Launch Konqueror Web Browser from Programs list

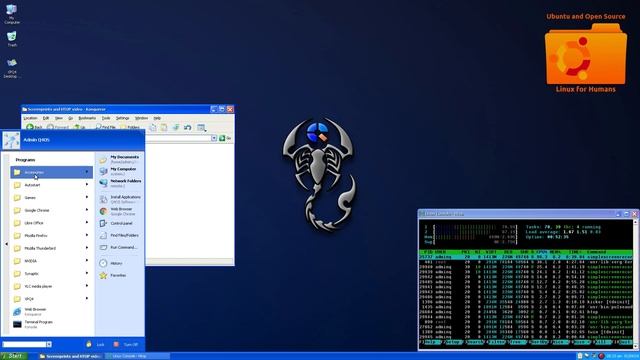[51, 311]
